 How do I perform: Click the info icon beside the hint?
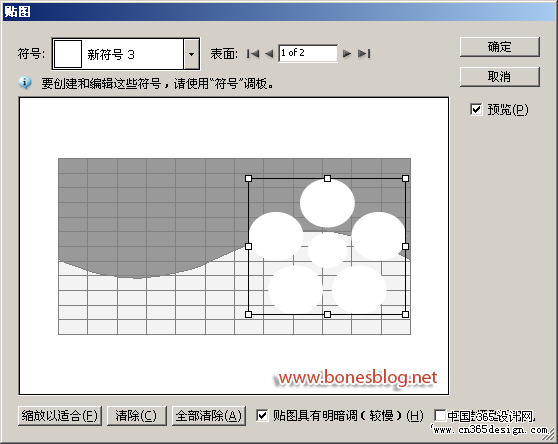[x=25, y=83]
